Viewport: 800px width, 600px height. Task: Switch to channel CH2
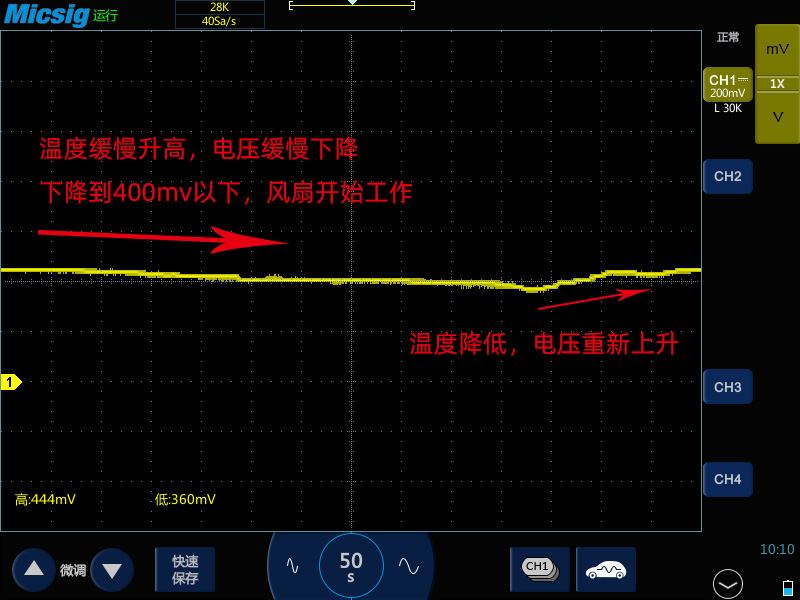click(727, 176)
